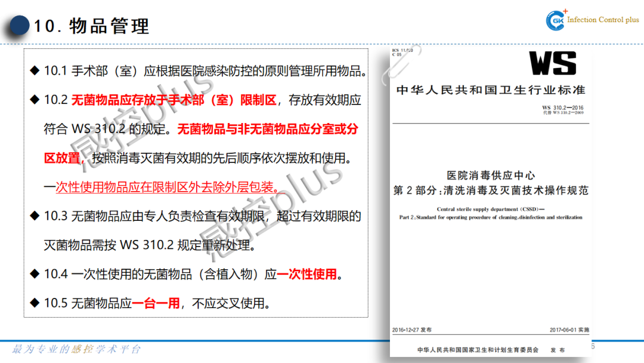The height and width of the screenshot is (363, 644).
Task: Click the GK logo icon
Action: coord(556,20)
